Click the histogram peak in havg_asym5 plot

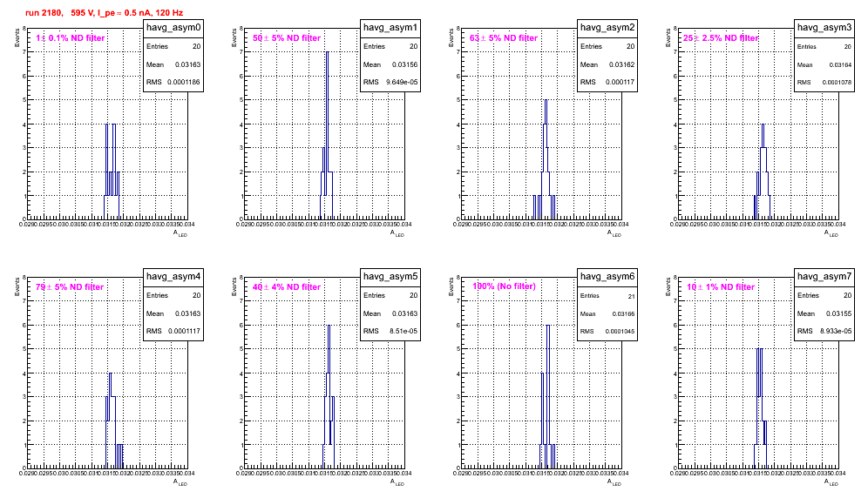click(329, 326)
